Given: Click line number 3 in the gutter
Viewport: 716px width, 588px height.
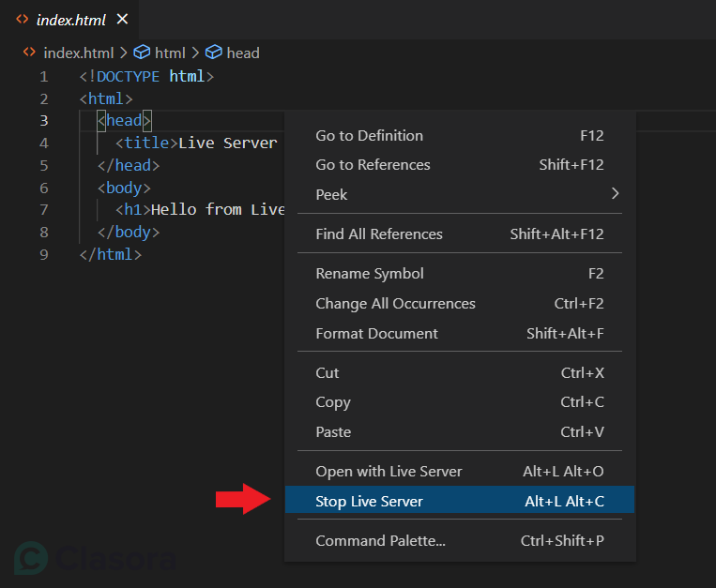Looking at the screenshot, I should 44,120.
